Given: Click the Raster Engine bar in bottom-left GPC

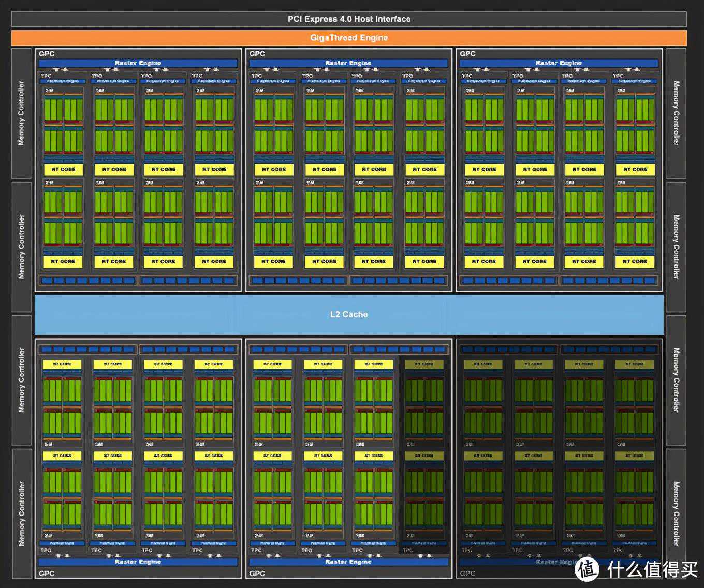Looking at the screenshot, I should coord(138,562).
